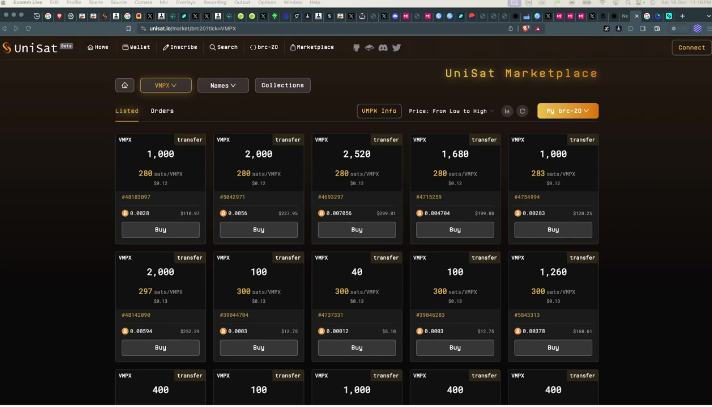Open the Twitter bird icon link
Image resolution: width=712 pixels, height=407 pixels.
click(396, 48)
